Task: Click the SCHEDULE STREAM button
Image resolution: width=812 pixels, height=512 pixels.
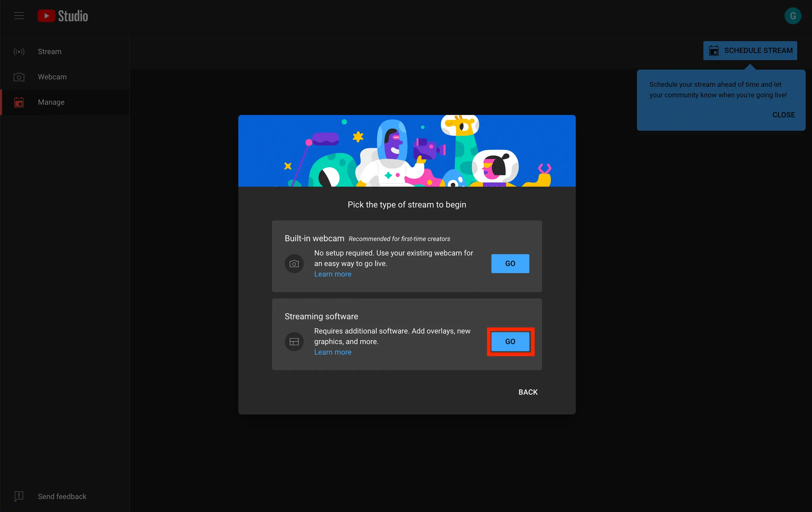Action: [750, 51]
